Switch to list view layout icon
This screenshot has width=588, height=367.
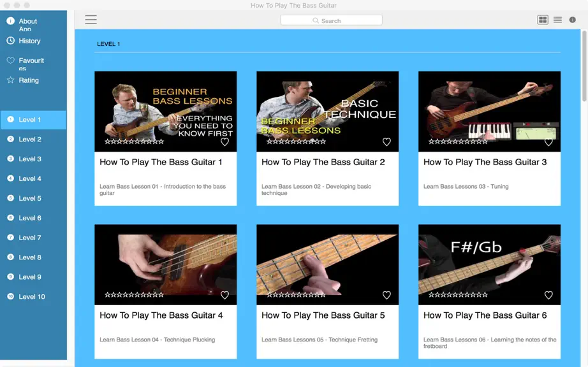tap(557, 20)
